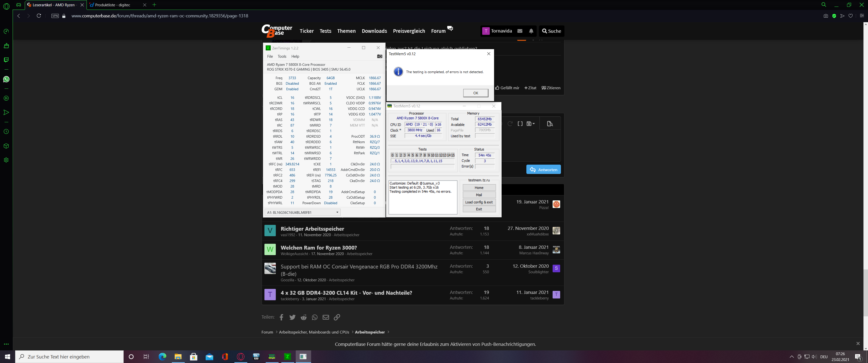Click the Load config & exit button
The height and width of the screenshot is (363, 868).
point(479,202)
